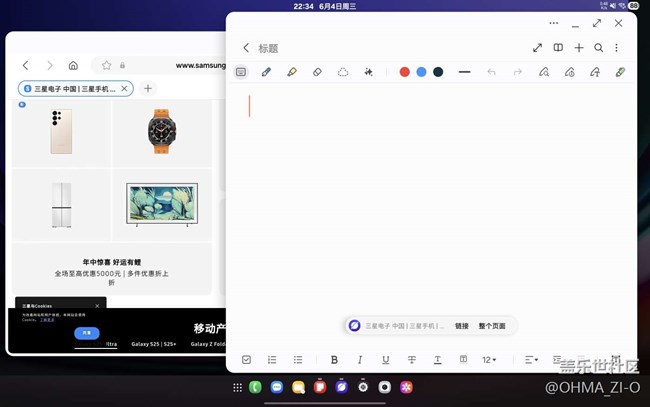Select the 三星电子 中国 browser tab
Screen dimensions: 650x407
coord(75,88)
